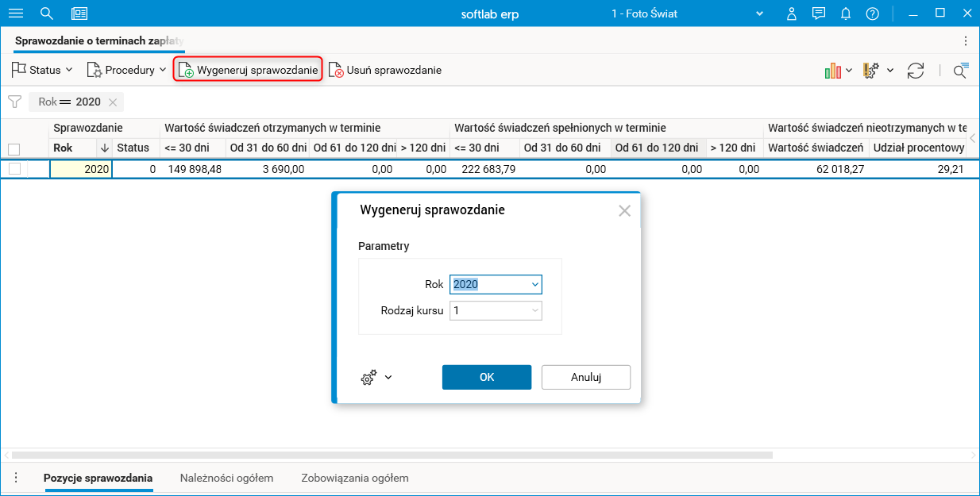The image size is (980, 496).
Task: Open the user profile icon
Action: pos(791,13)
